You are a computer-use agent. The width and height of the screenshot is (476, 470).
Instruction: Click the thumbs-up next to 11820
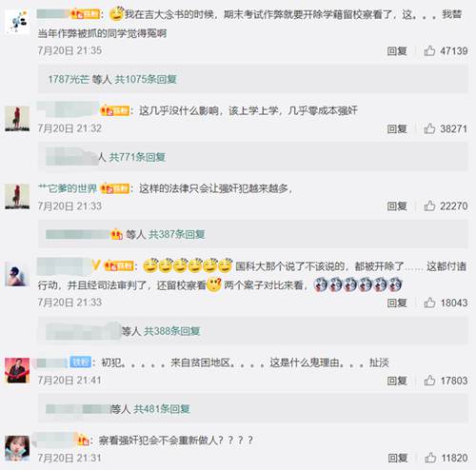tap(430, 458)
